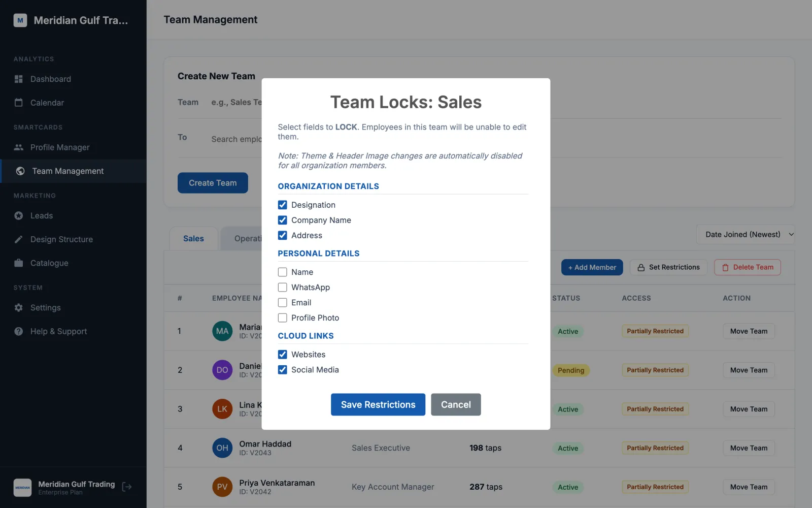812x508 pixels.
Task: Click the Delete Team button
Action: tap(748, 267)
